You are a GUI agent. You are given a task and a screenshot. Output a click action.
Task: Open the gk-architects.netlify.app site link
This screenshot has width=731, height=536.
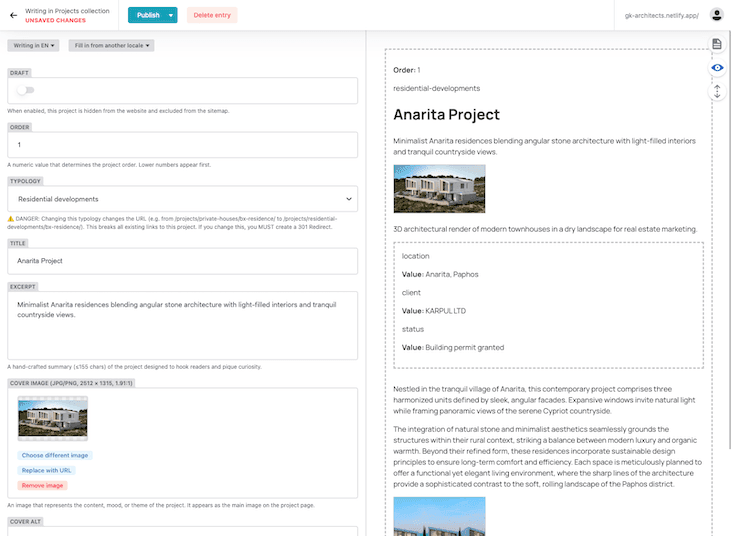[662, 15]
